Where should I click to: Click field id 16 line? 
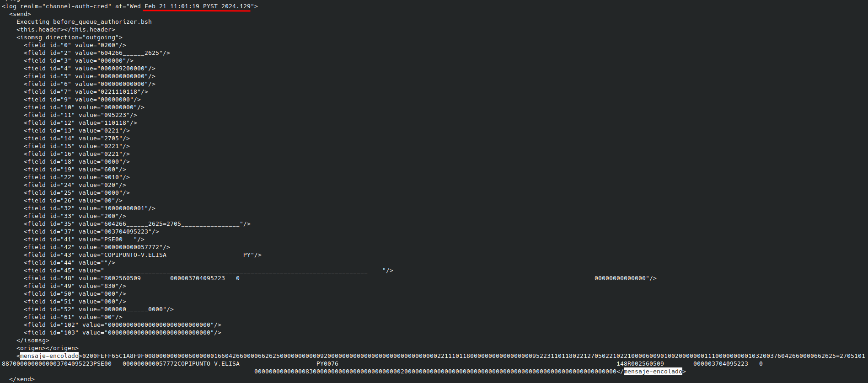pyautogui.click(x=77, y=154)
